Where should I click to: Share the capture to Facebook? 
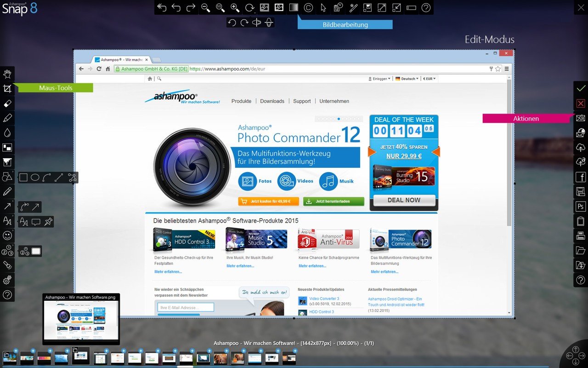tap(581, 177)
